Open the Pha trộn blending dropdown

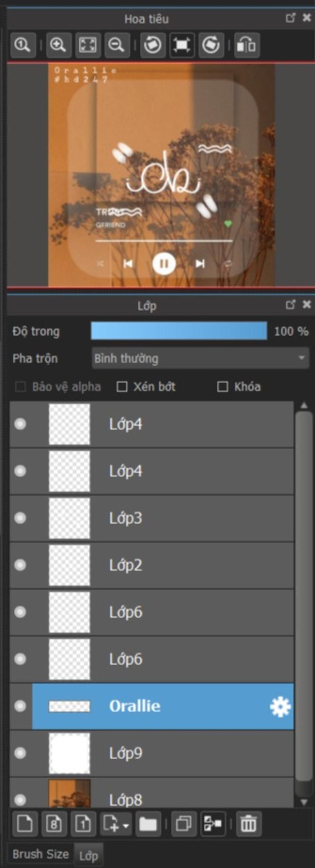click(x=201, y=358)
